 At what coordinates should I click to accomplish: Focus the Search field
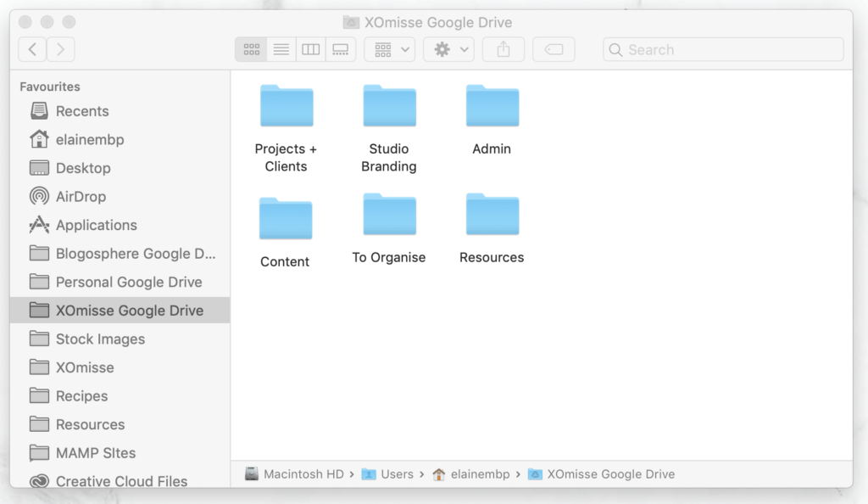[723, 49]
